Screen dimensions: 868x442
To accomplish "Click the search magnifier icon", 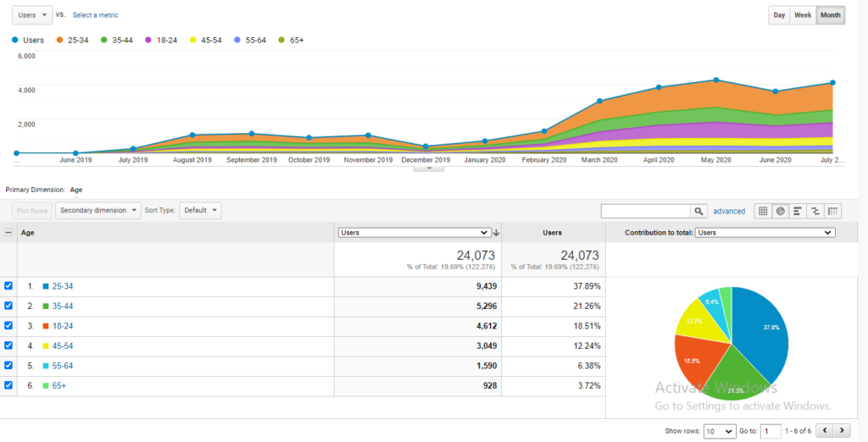I will pyautogui.click(x=698, y=211).
